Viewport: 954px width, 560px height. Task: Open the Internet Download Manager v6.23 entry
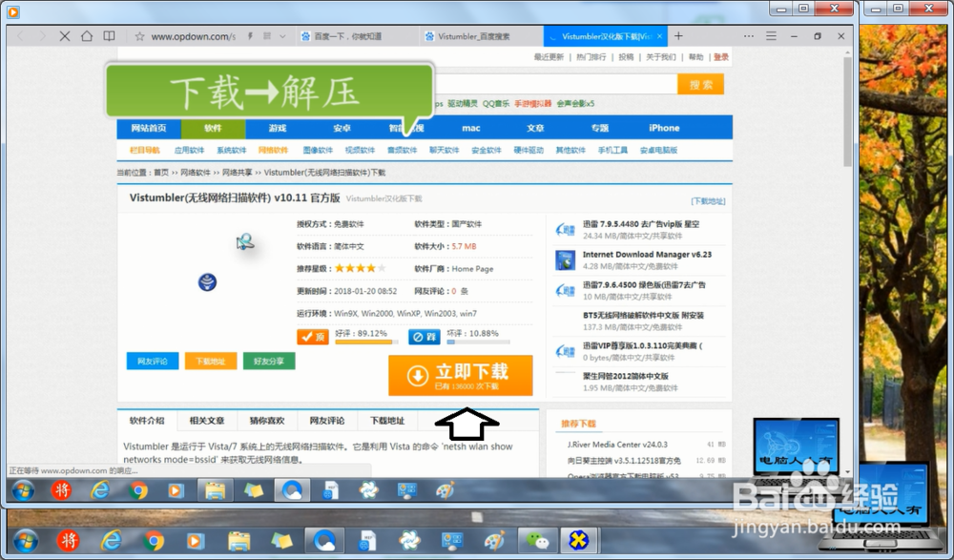coord(647,255)
